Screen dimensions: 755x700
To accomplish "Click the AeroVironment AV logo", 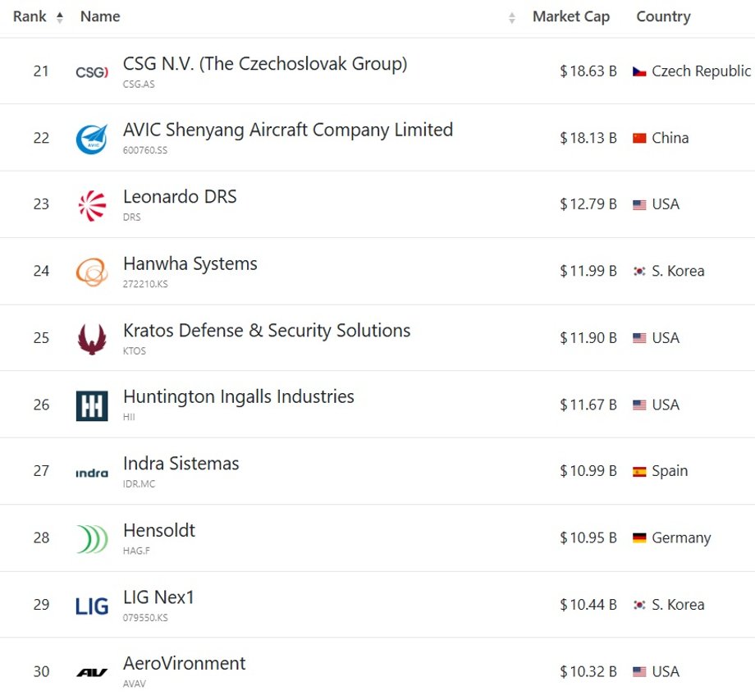I will click(92, 673).
